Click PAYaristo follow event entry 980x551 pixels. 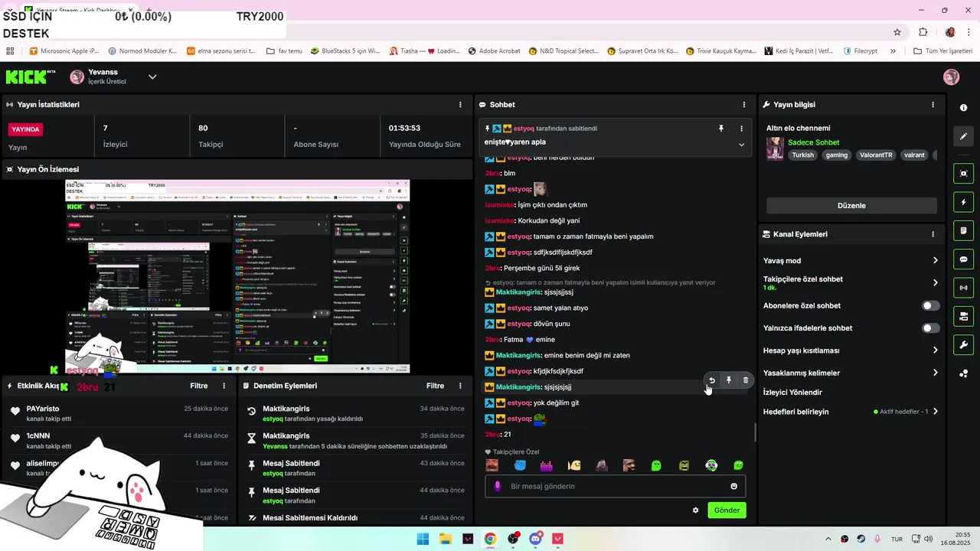click(119, 413)
